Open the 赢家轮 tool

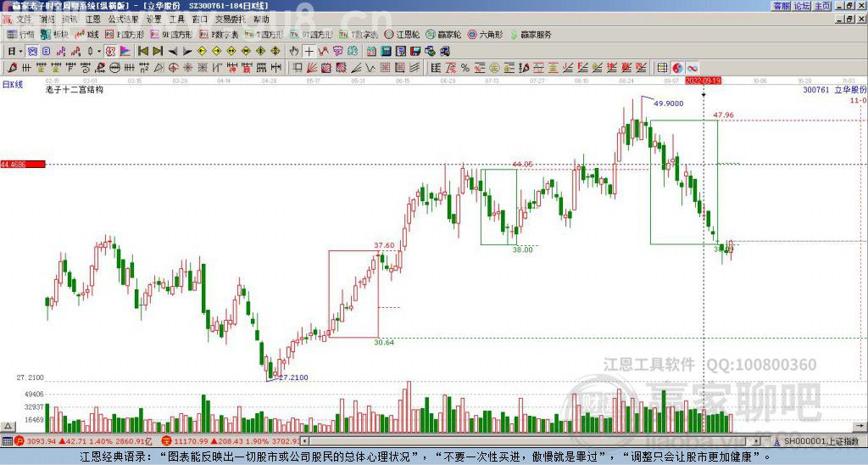tap(443, 34)
